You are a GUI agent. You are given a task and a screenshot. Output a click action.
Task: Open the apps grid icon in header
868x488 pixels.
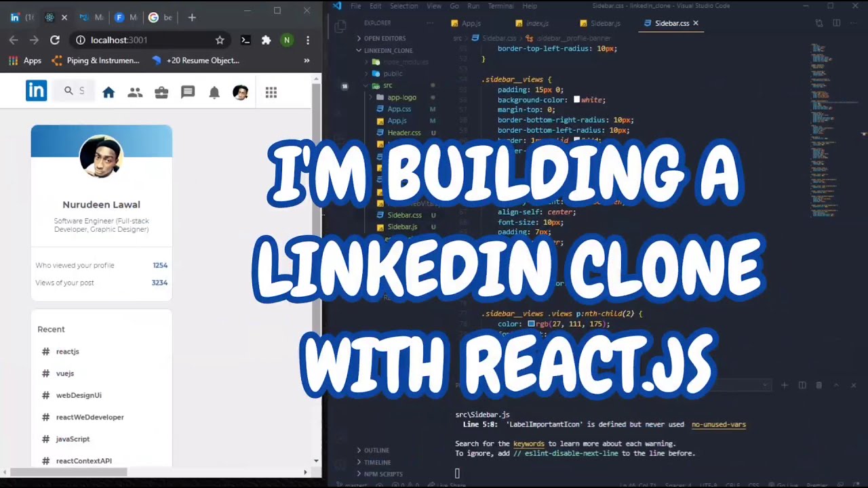[271, 93]
